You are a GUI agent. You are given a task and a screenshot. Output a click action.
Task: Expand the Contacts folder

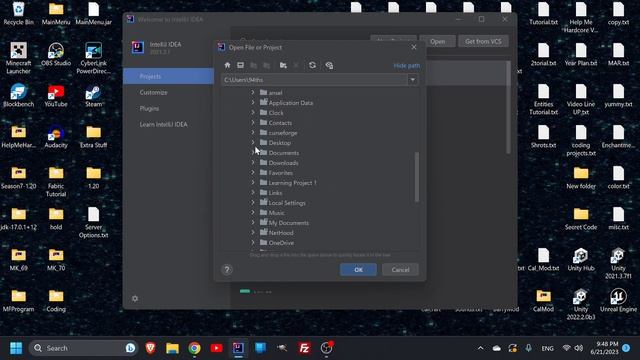(x=253, y=122)
